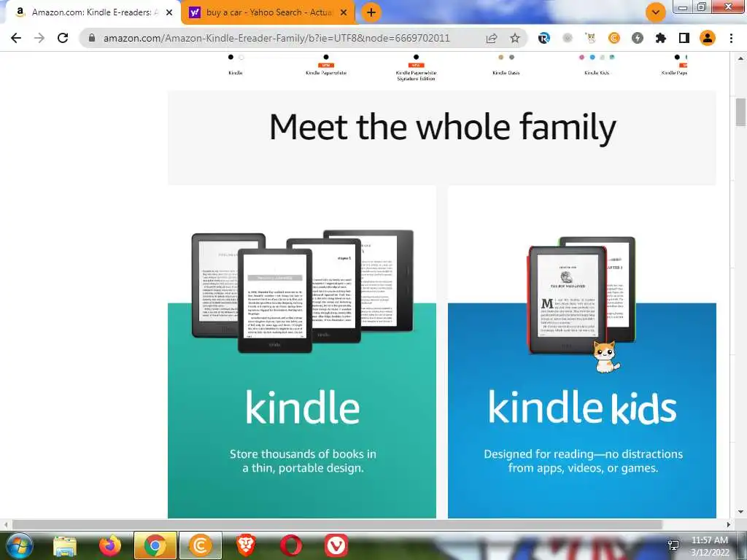
Task: Click the browser forward arrow
Action: [39, 38]
